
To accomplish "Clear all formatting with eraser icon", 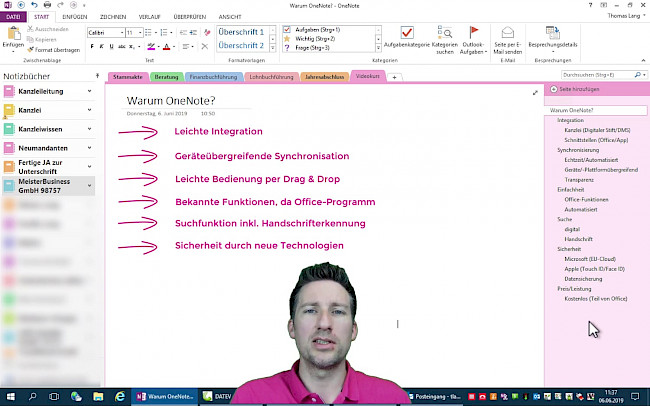I will coord(207,32).
